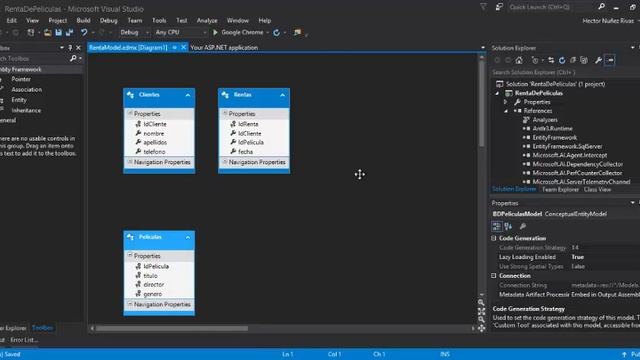Click the Show All Files icon
The image size is (640, 360).
[x=584, y=60]
